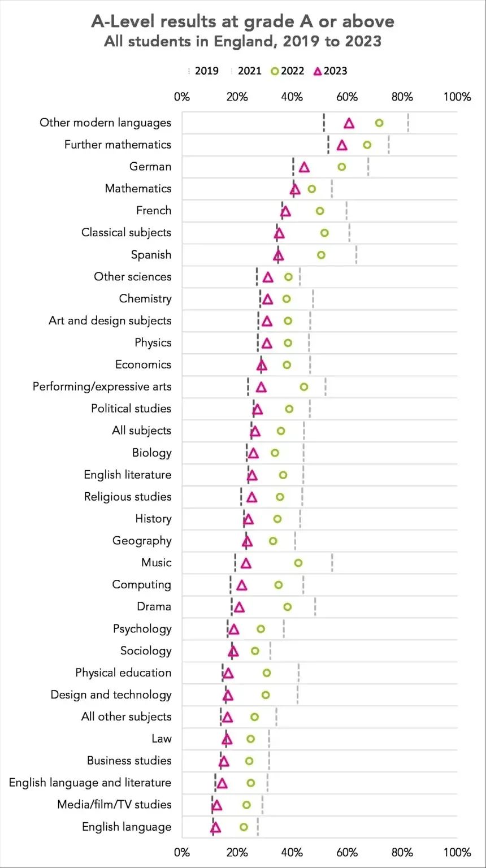
Task: Click the 2019 dash marker for Other modern languages
Action: [x=324, y=123]
